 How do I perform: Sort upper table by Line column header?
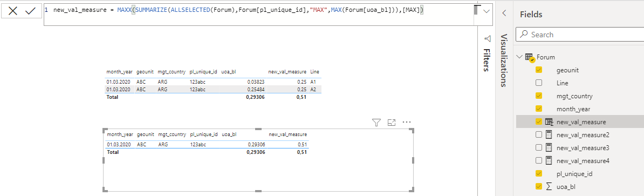click(x=314, y=72)
